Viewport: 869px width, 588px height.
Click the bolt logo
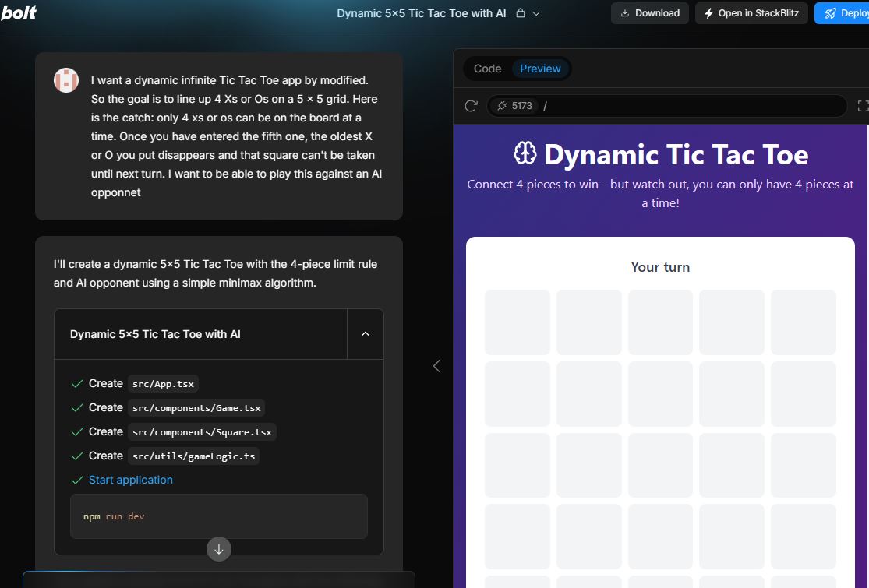19,12
